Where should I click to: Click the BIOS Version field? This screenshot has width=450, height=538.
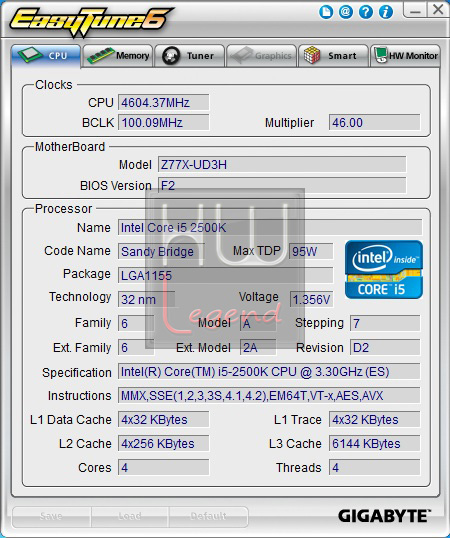point(282,186)
